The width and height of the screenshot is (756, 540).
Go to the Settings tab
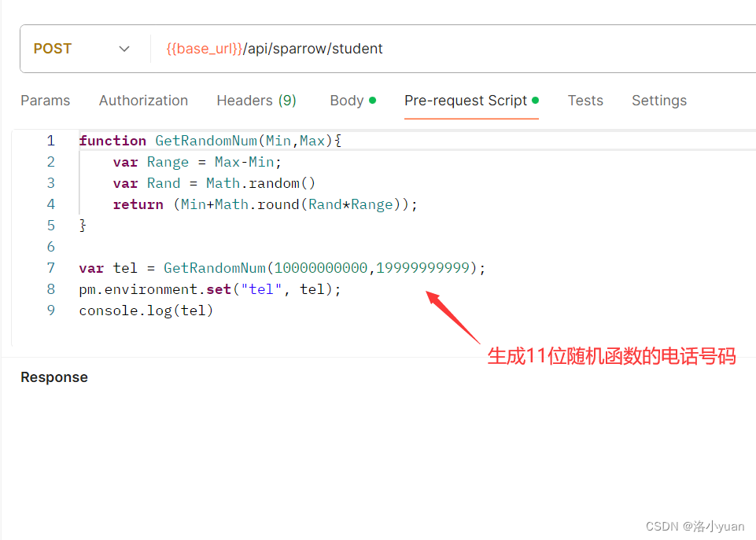coord(659,100)
